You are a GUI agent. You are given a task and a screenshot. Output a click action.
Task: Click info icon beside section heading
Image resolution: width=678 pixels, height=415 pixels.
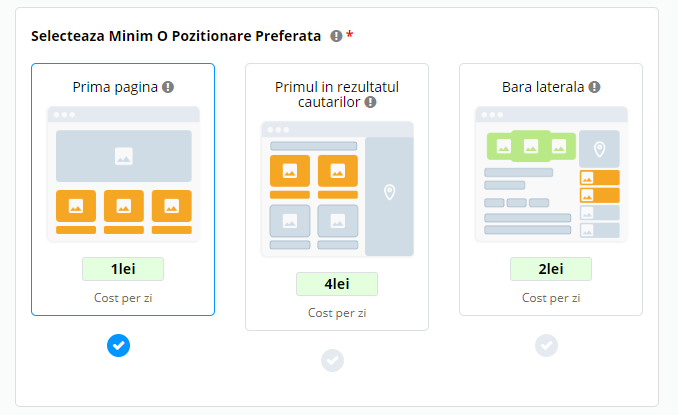tap(336, 36)
